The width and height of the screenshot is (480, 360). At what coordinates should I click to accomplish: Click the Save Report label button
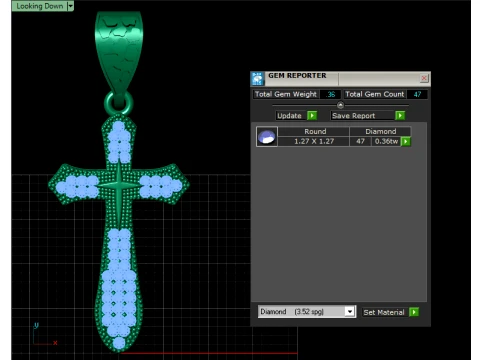(x=362, y=116)
